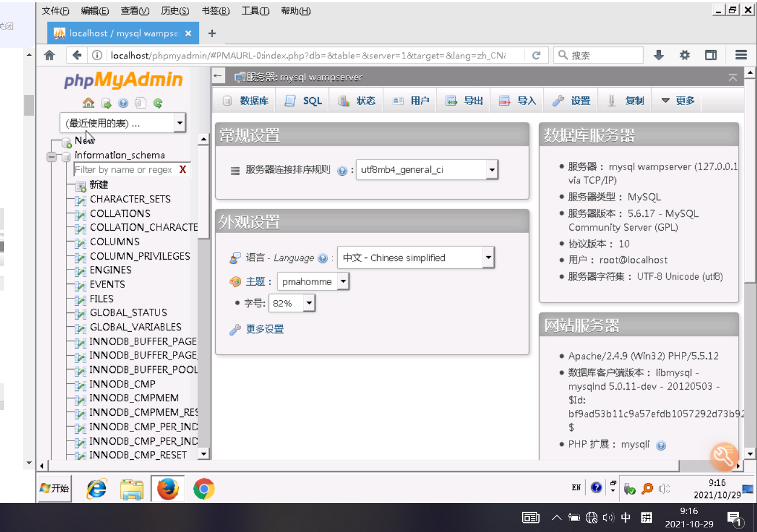
Task: Click the phpMyAdmin home icon
Action: point(88,103)
